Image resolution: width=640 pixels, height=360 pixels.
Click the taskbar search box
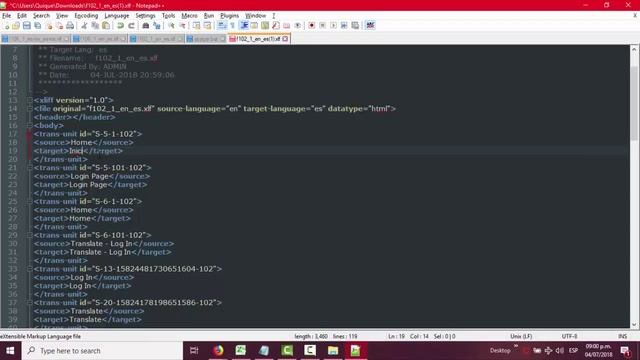click(102, 351)
